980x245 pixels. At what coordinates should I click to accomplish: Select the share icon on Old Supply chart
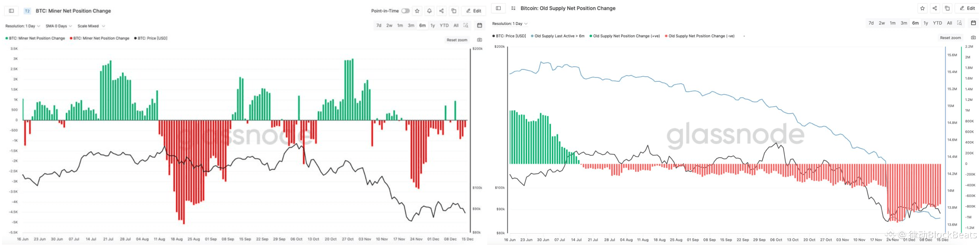click(x=934, y=8)
